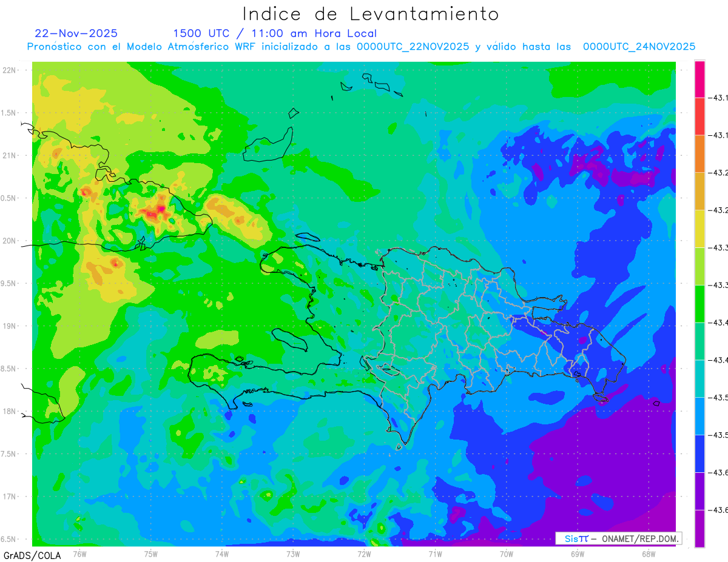Click the 74W longitude label
This screenshot has width=728, height=562.
[x=221, y=554]
